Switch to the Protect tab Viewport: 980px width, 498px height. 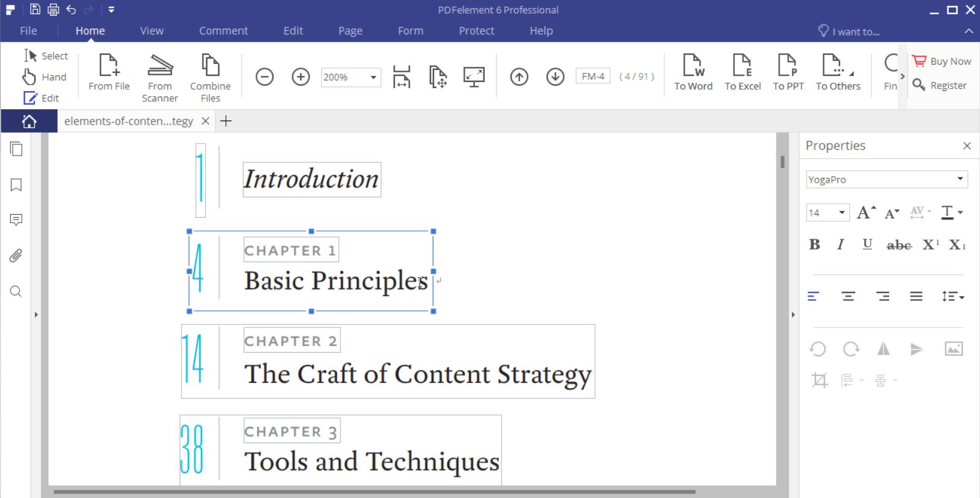[x=476, y=31]
